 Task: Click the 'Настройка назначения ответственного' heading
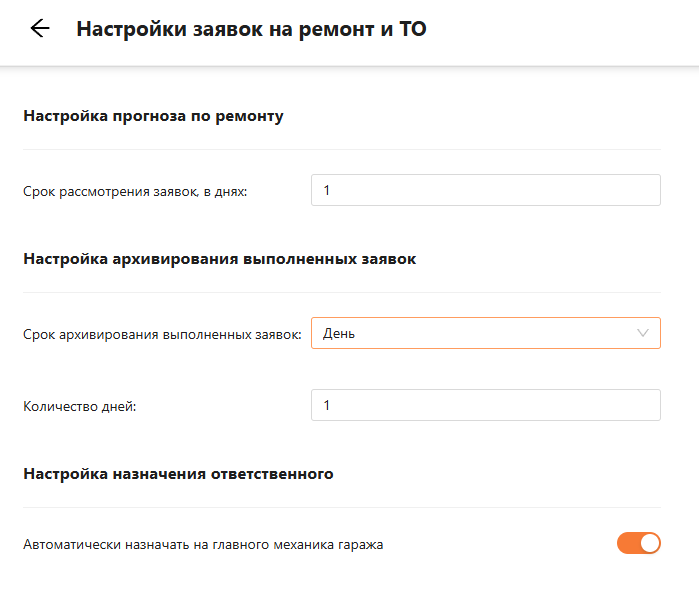pyautogui.click(x=178, y=473)
